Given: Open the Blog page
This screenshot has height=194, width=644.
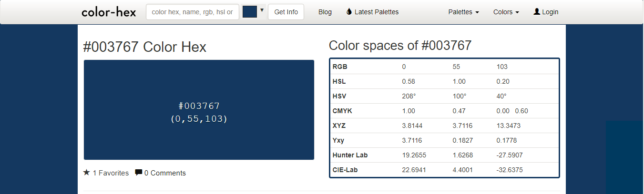Looking at the screenshot, I should click(325, 12).
